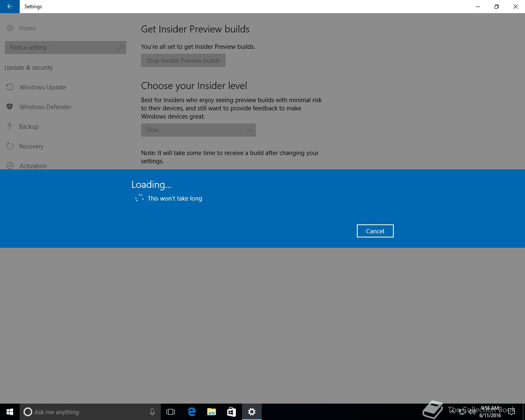Screen dimensions: 525x420
Task: Click the Windows Update refresh icon
Action: tap(10, 87)
